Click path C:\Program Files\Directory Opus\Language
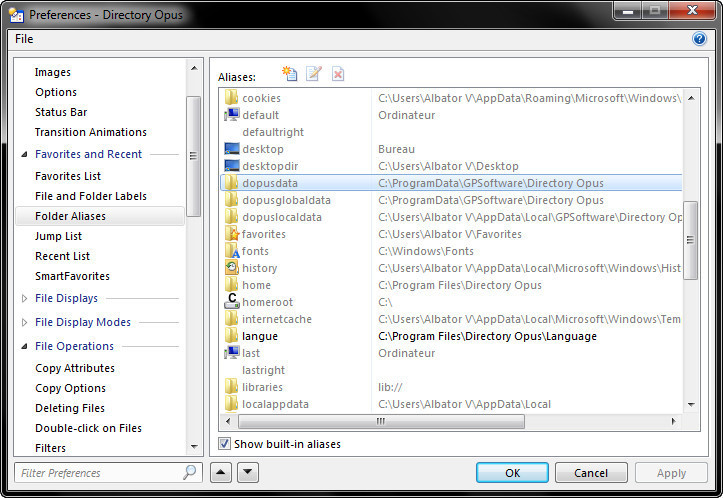 click(x=487, y=336)
